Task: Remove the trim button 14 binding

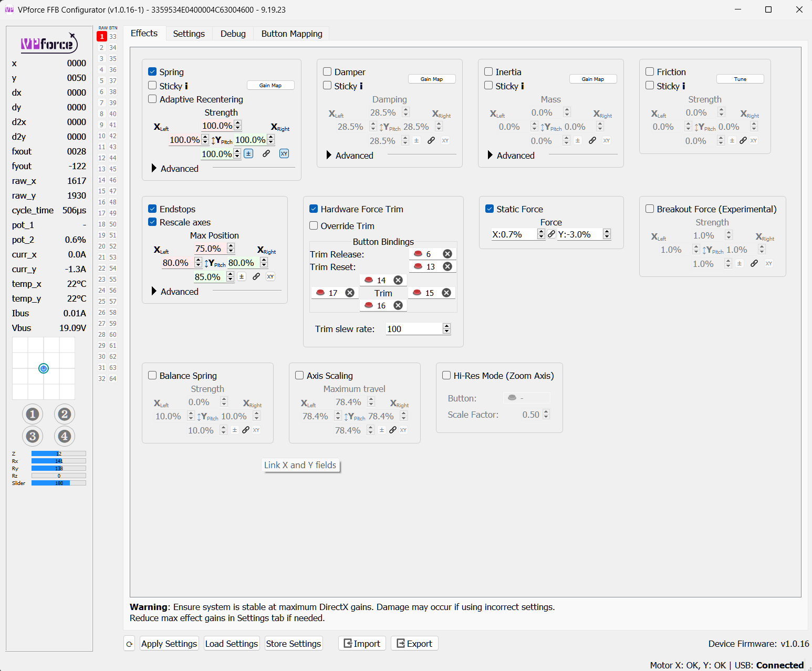Action: pos(398,280)
